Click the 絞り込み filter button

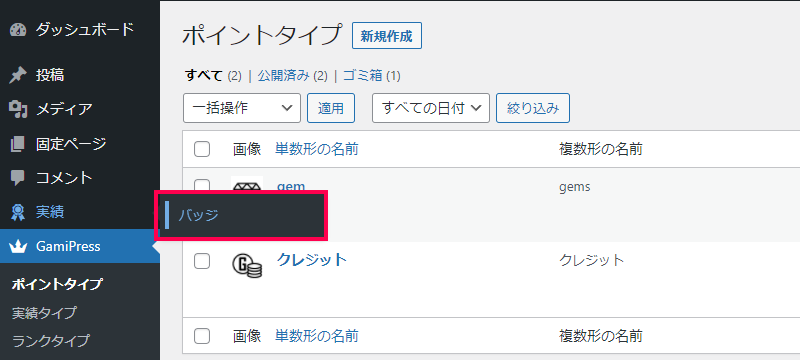[533, 108]
